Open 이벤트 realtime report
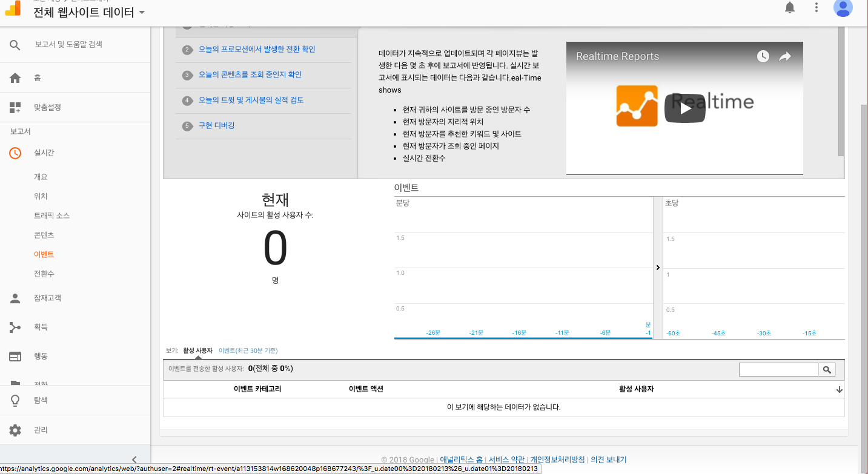Viewport: 868px width, 474px height. [44, 255]
